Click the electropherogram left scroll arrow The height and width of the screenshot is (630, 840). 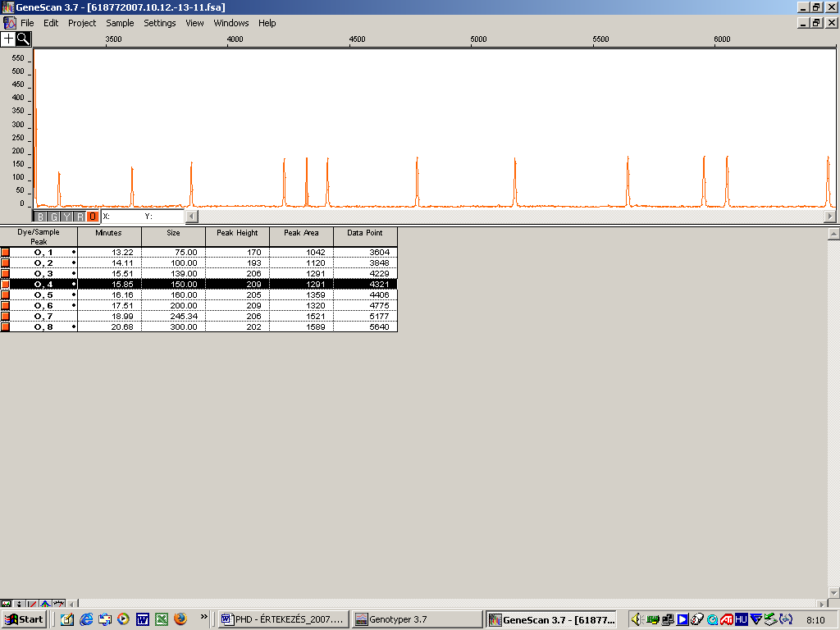192,217
